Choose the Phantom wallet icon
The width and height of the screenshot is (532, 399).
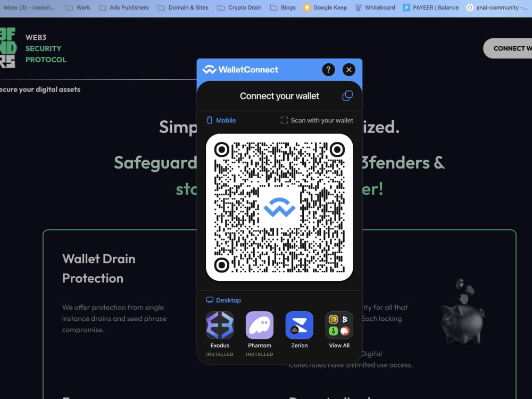(x=260, y=325)
